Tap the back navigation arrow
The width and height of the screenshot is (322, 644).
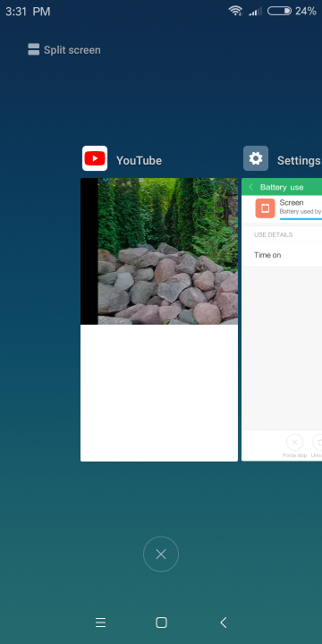point(223,623)
